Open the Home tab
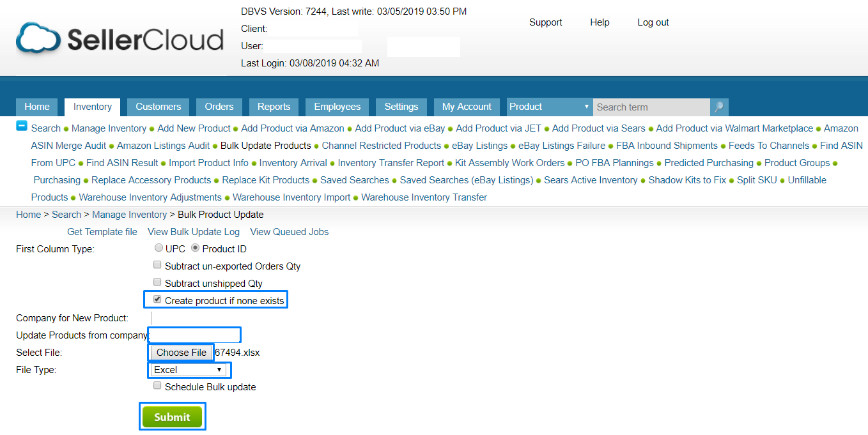The height and width of the screenshot is (435, 868). 37,107
